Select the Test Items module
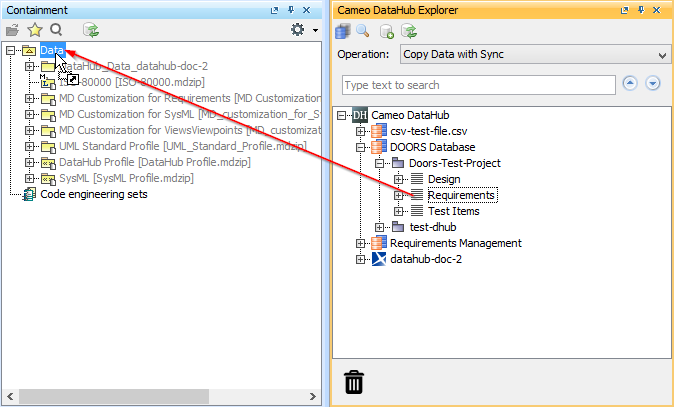The width and height of the screenshot is (674, 407). click(453, 211)
